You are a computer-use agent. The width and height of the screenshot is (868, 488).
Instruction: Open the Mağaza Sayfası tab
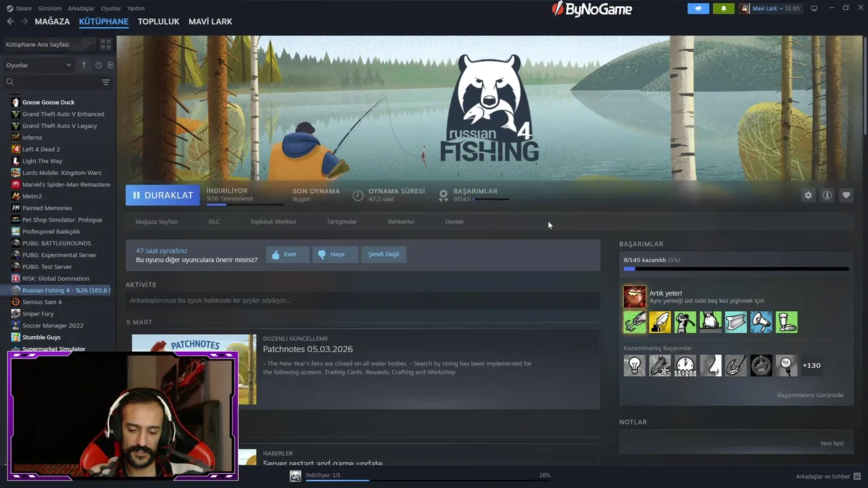[157, 222]
